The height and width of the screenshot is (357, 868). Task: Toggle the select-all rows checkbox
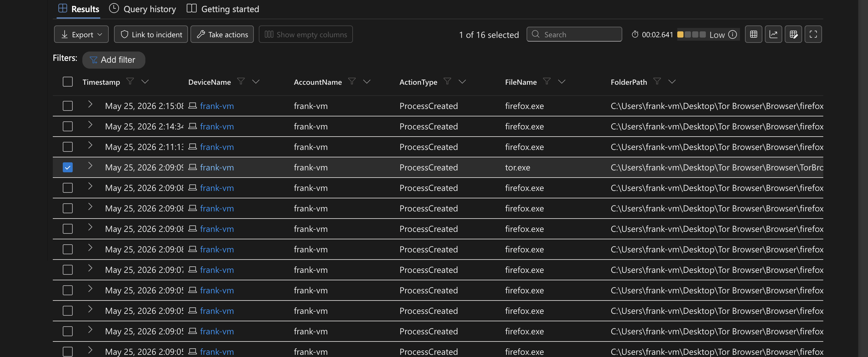point(68,82)
